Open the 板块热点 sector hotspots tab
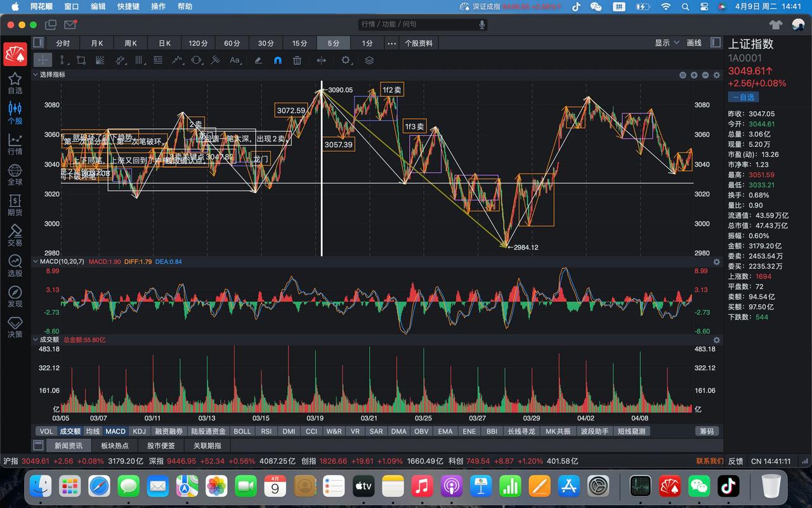Image resolution: width=812 pixels, height=508 pixels. (x=114, y=446)
